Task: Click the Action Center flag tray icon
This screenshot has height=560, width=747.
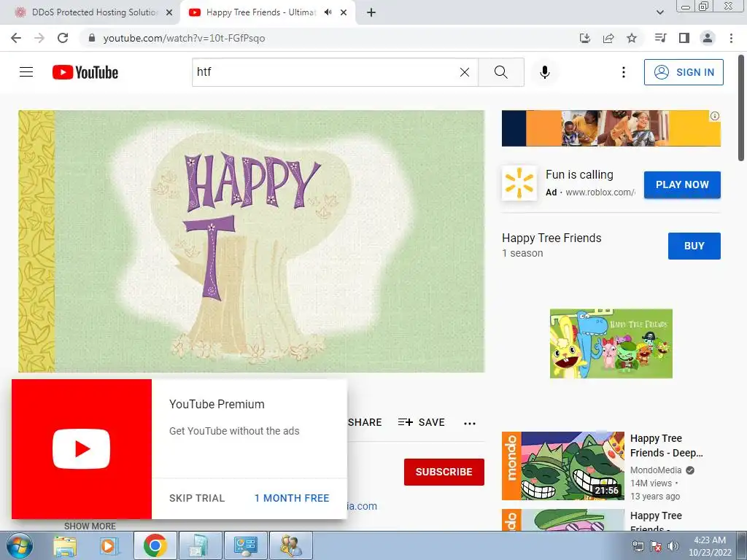Action: pyautogui.click(x=656, y=546)
